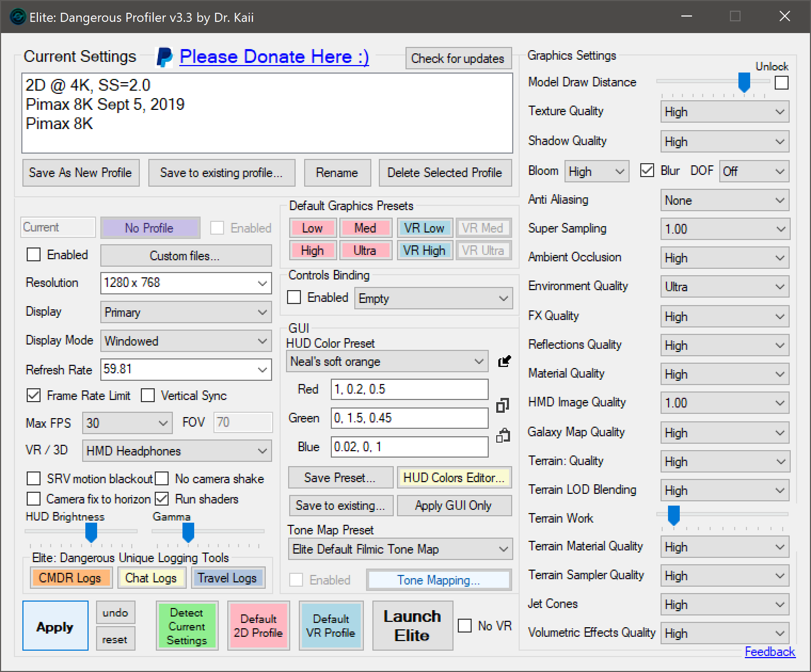811x672 pixels.
Task: Open the Volumetric Effects Quality dropdown
Action: (725, 634)
